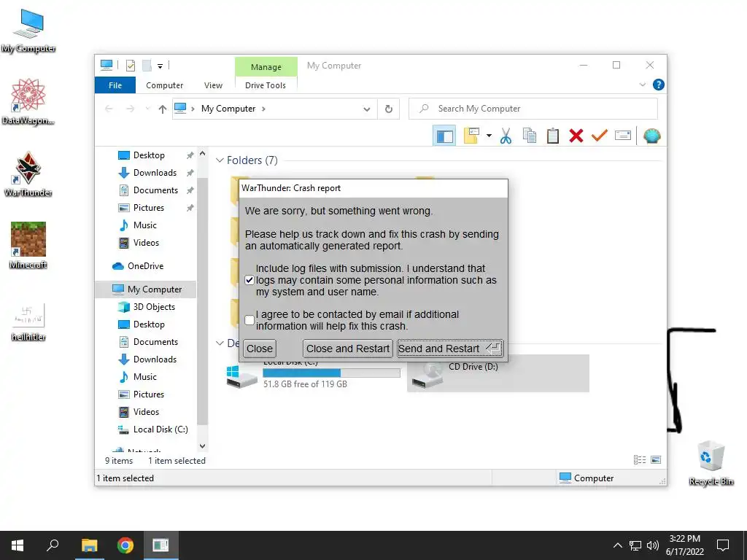Screen dimensions: 747x560
Task: Click the Search My Computer field
Action: [533, 109]
